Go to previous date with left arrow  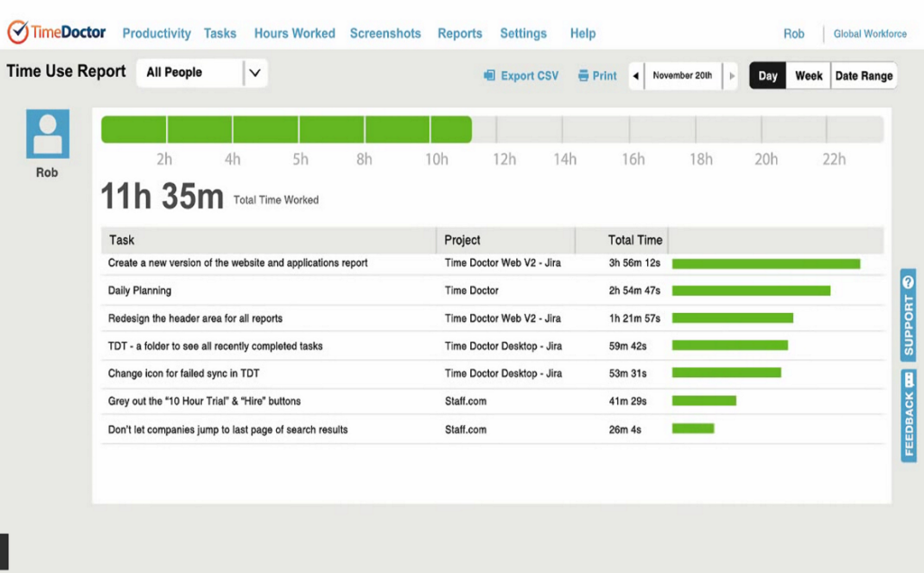[636, 76]
